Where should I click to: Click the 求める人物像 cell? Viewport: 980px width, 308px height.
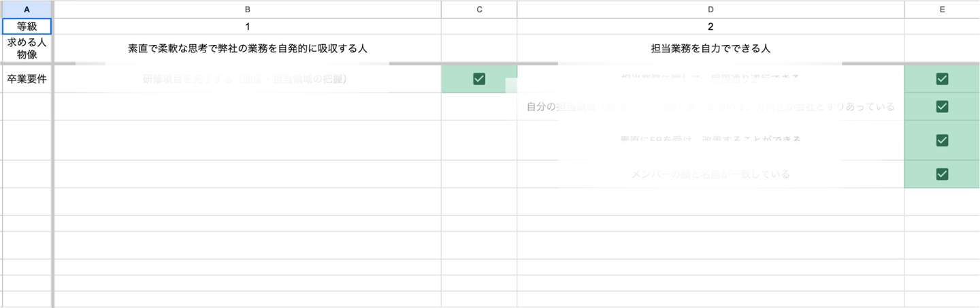pos(27,49)
